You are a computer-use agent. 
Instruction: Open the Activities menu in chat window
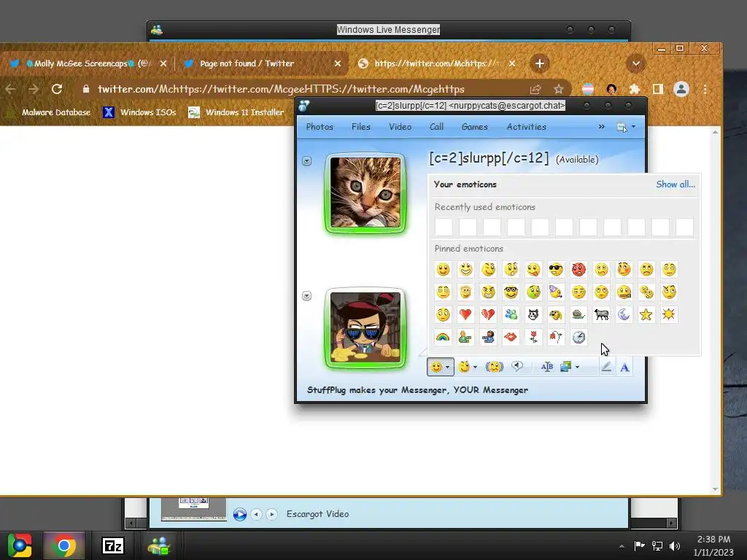526,127
